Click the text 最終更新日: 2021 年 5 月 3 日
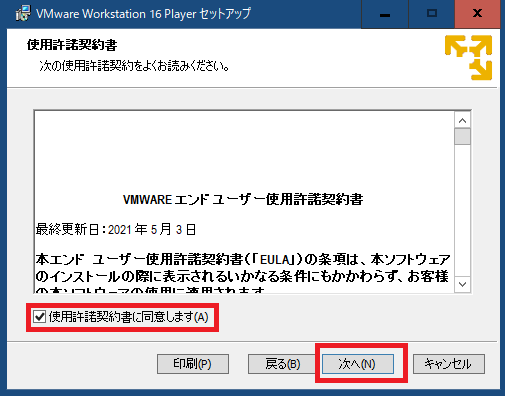 coord(116,229)
